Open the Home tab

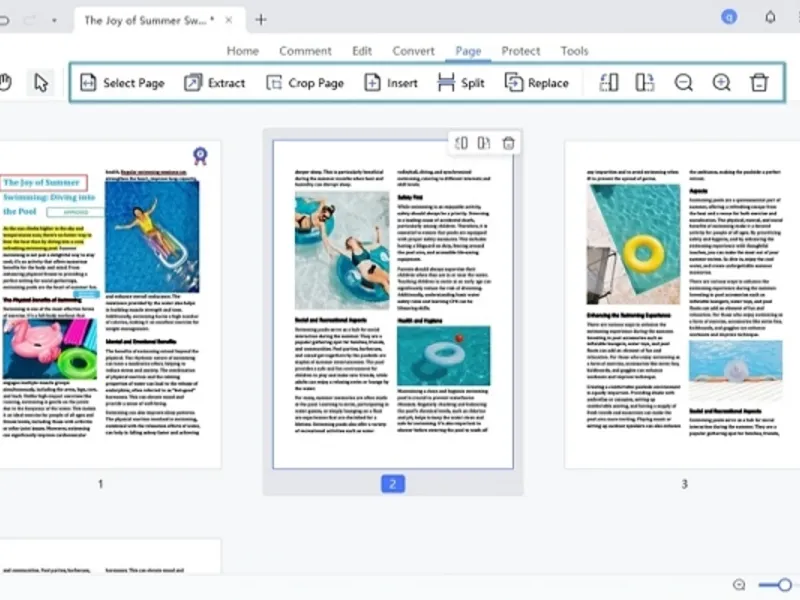(243, 51)
